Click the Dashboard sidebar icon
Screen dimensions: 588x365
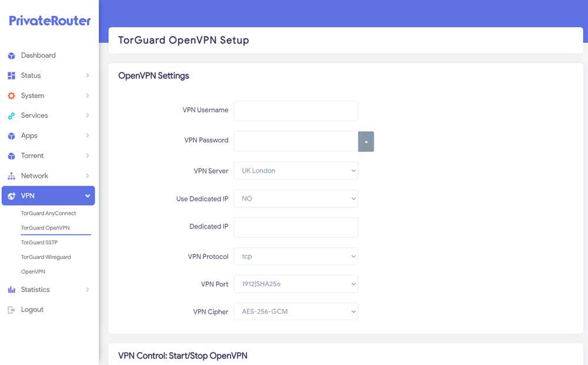(x=12, y=55)
